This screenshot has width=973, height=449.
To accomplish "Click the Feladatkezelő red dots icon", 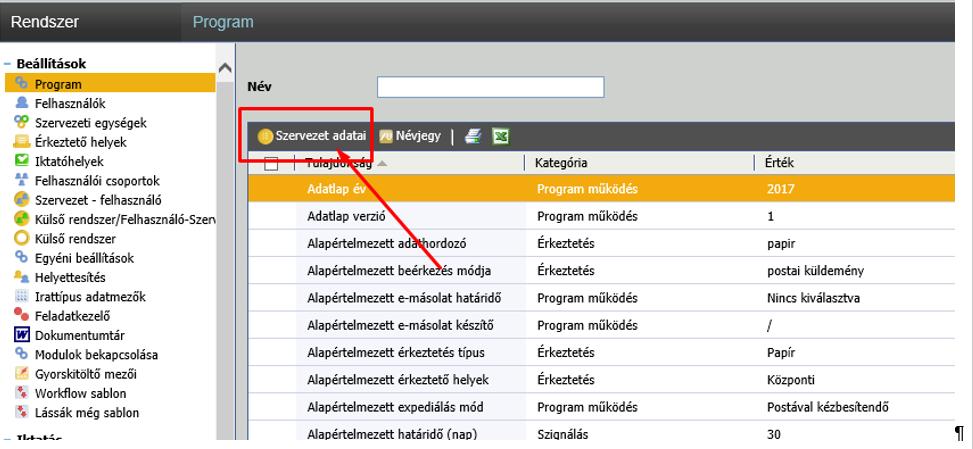I will pos(22,316).
